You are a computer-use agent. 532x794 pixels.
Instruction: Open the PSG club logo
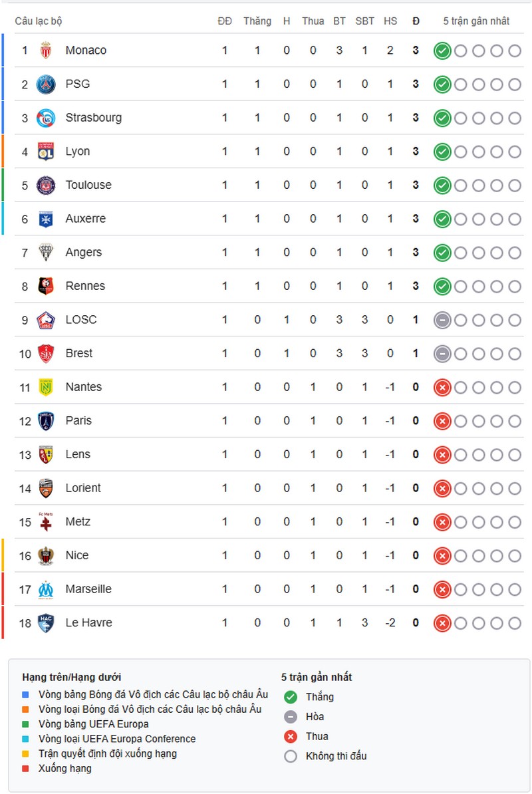pos(46,84)
